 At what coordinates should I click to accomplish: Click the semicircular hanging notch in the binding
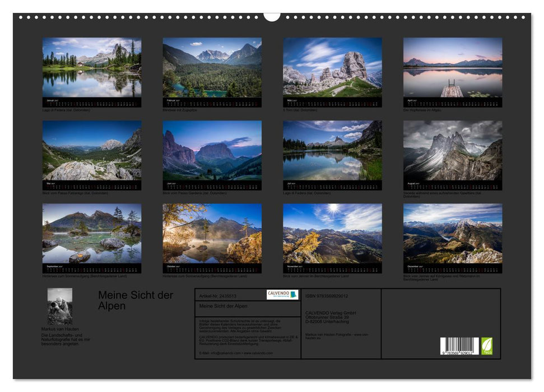coord(272,17)
